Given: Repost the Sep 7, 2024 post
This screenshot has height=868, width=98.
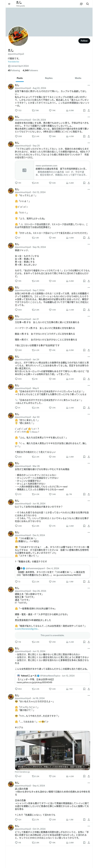Looking at the screenshot, I should (x=33, y=310).
